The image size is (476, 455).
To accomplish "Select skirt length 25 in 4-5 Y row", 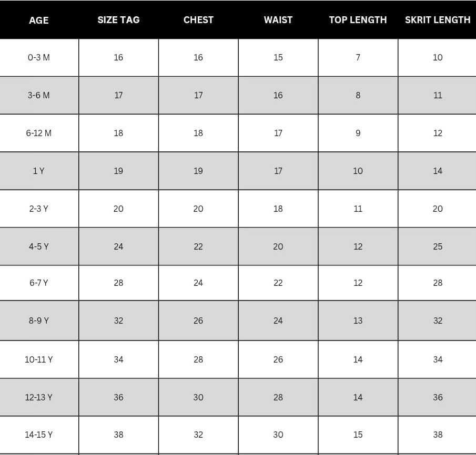I will click(x=438, y=246).
